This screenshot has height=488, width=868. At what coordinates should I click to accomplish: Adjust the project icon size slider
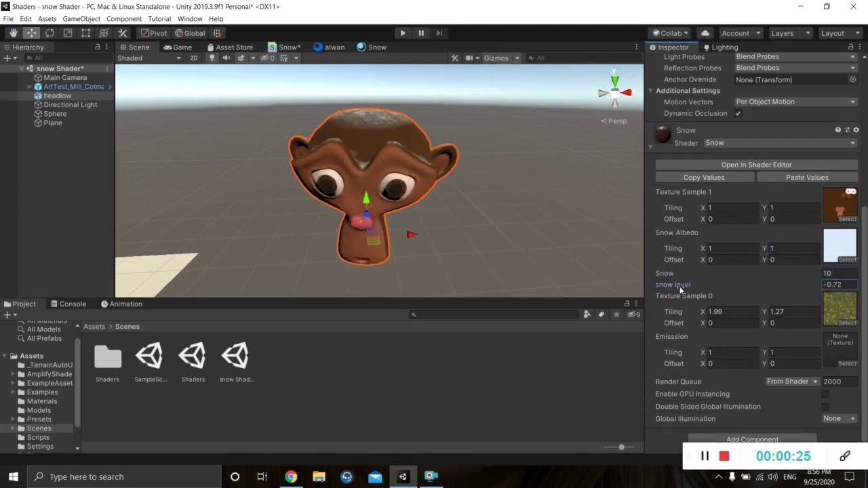coord(620,447)
